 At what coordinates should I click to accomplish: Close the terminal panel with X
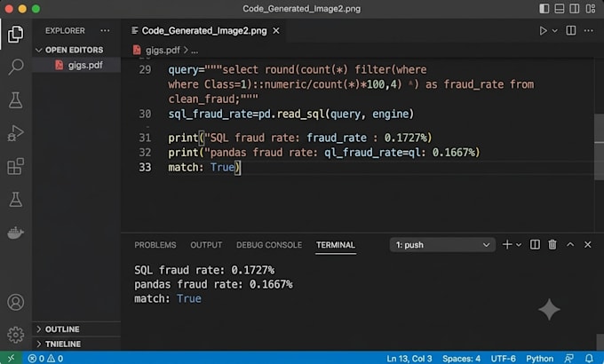point(587,245)
